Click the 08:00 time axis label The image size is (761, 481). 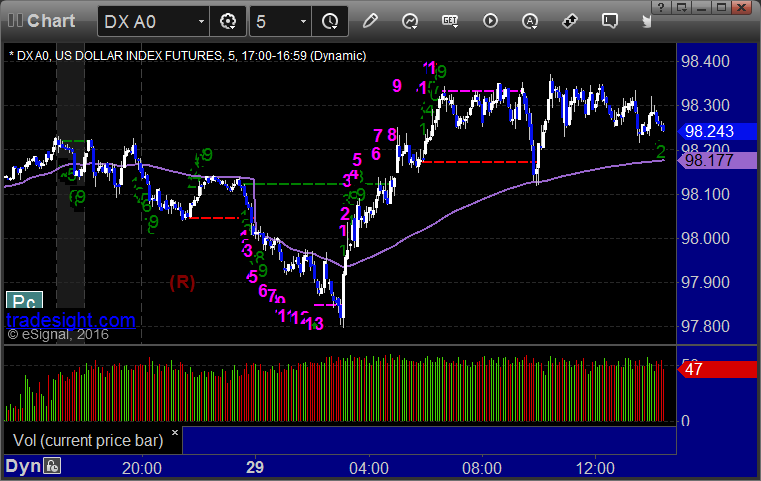pyautogui.click(x=482, y=468)
